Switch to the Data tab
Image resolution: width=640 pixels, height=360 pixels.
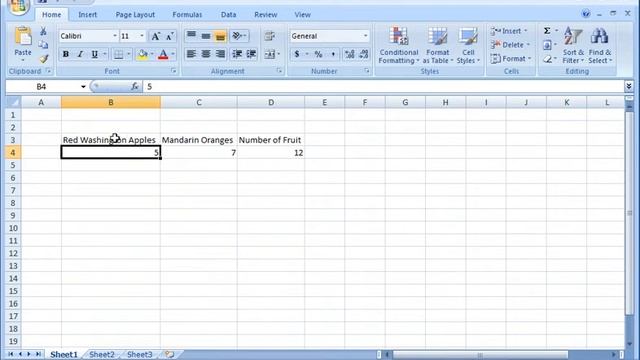point(229,15)
